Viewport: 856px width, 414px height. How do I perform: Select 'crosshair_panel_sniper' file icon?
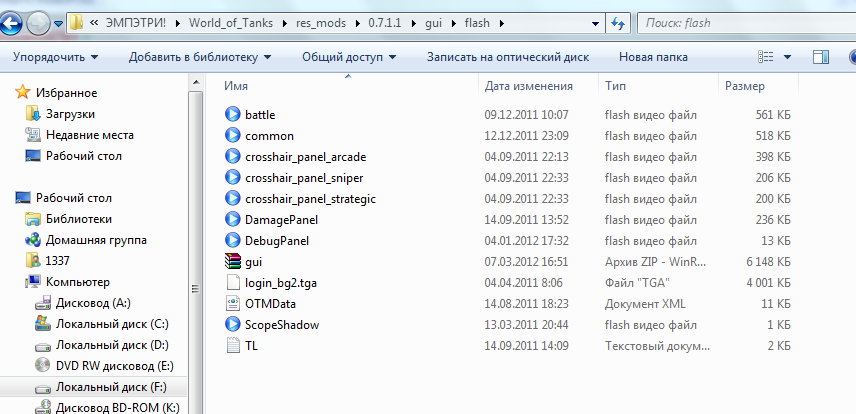pyautogui.click(x=233, y=177)
